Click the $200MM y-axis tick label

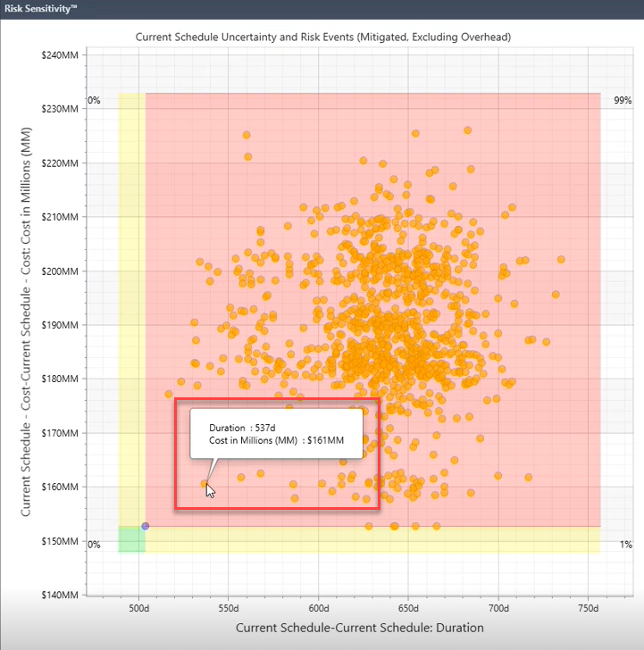(x=59, y=271)
